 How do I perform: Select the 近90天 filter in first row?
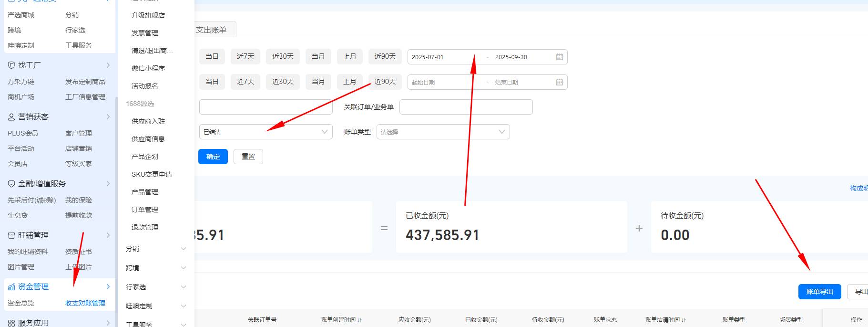click(x=385, y=56)
